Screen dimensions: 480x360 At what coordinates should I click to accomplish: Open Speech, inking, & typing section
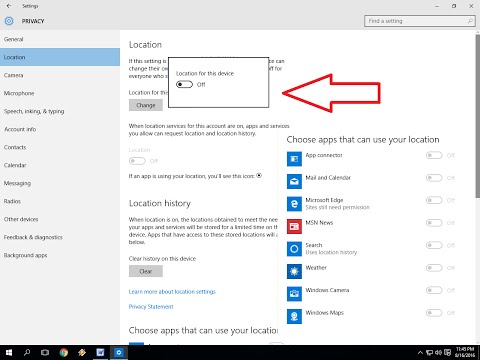(x=60, y=111)
